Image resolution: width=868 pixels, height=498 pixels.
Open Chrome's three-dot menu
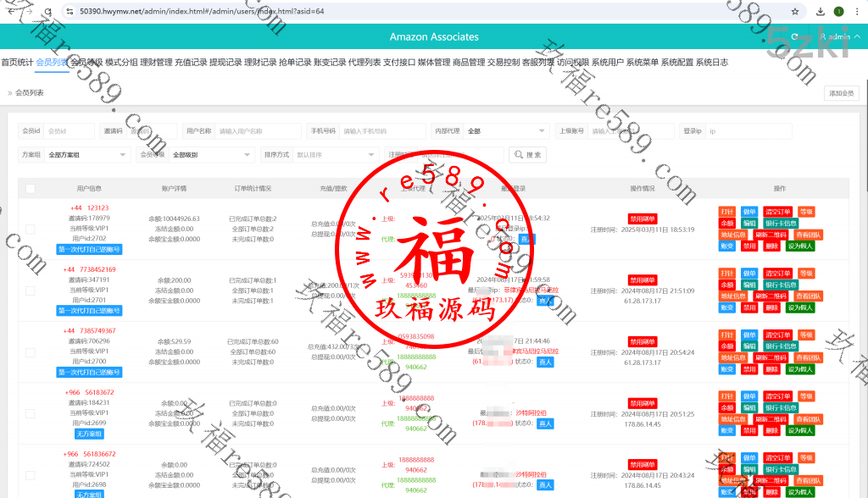[857, 12]
